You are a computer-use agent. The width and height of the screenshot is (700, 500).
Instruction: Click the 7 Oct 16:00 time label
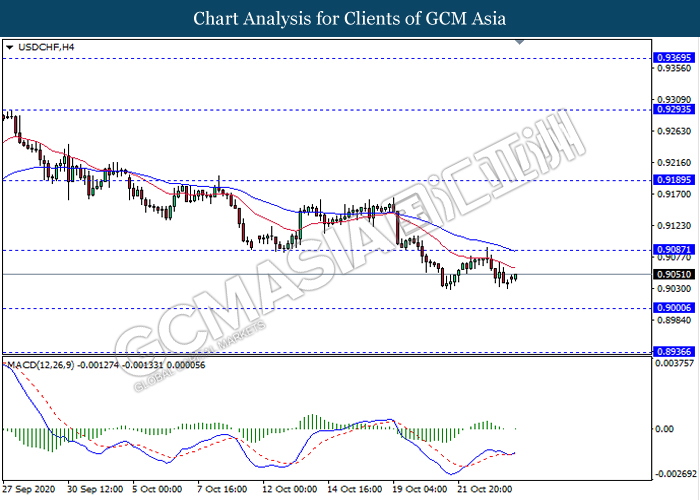[222, 489]
